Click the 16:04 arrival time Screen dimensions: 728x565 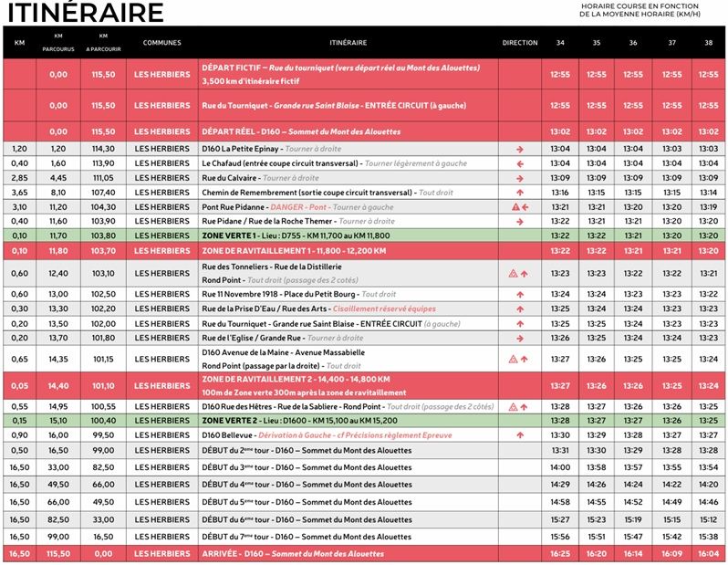[709, 554]
